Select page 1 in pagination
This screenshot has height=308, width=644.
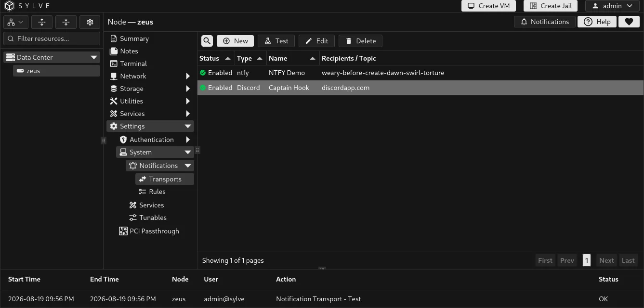[x=586, y=260]
